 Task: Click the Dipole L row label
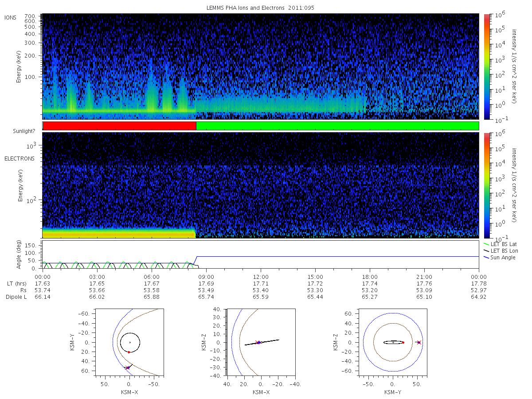pos(16,297)
